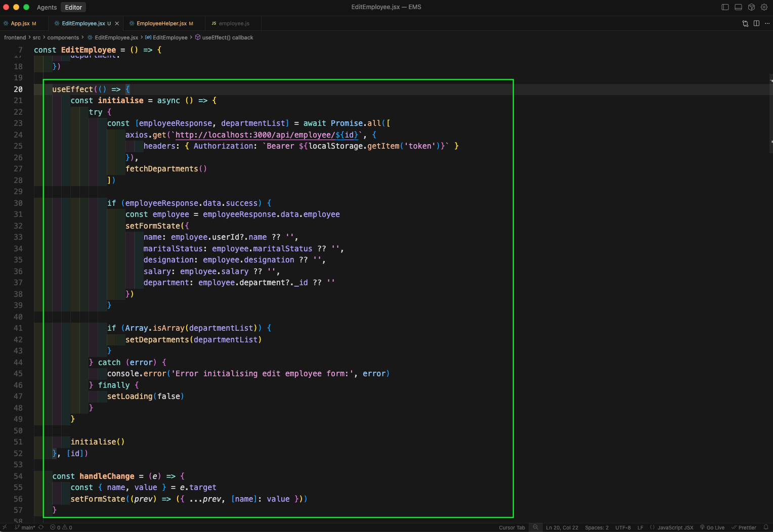Click the Git sync changes icon
Image resolution: width=773 pixels, height=532 pixels.
coord(41,527)
